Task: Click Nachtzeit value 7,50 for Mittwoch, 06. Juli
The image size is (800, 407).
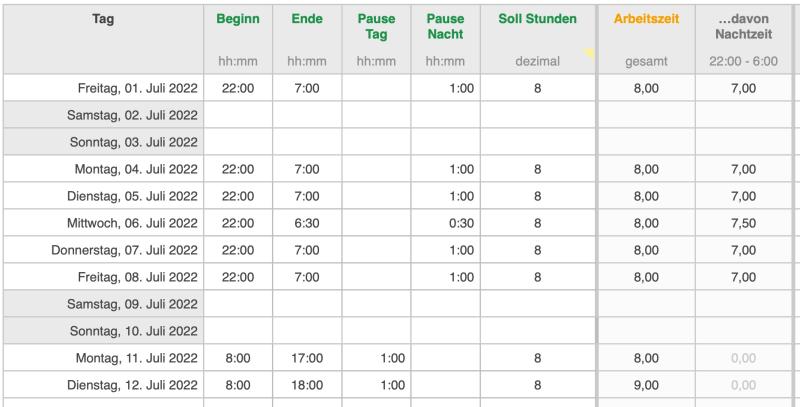Action: (x=742, y=222)
